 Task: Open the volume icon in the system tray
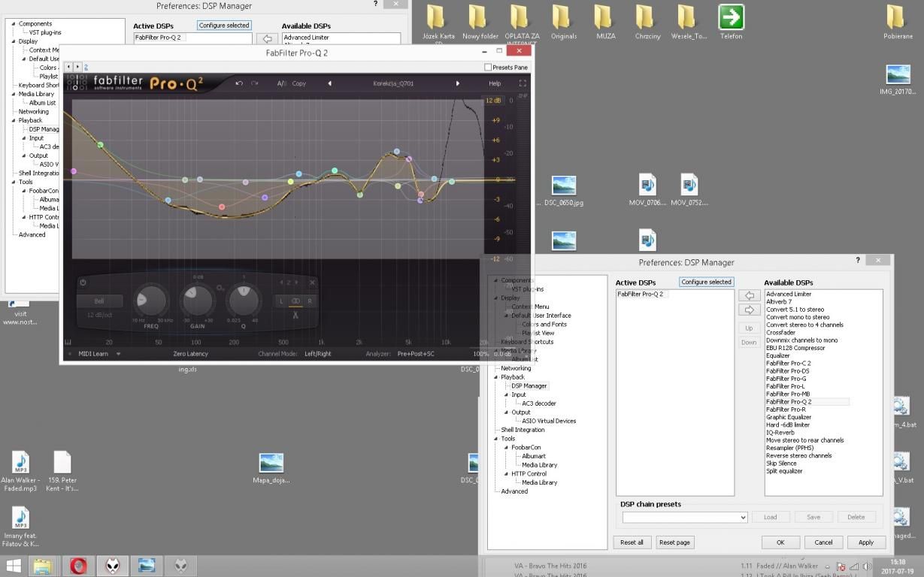867,566
